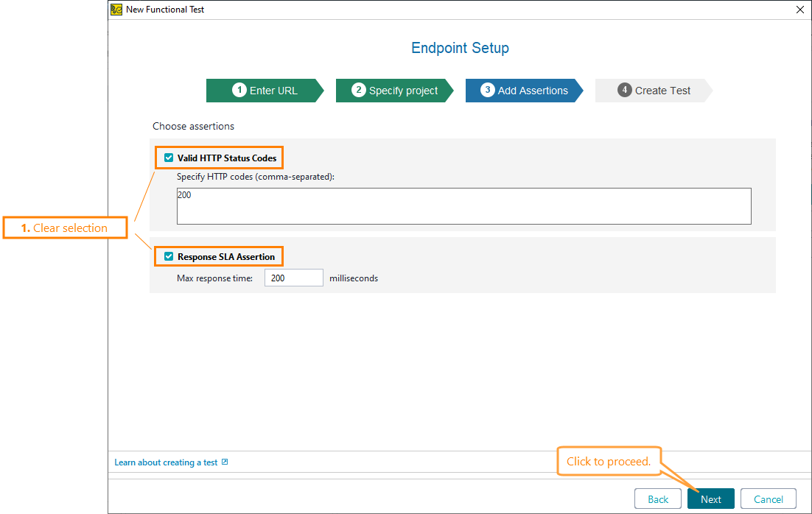Image resolution: width=812 pixels, height=514 pixels.
Task: Click the step 3 circle on Add Assertions
Action: pyautogui.click(x=486, y=90)
